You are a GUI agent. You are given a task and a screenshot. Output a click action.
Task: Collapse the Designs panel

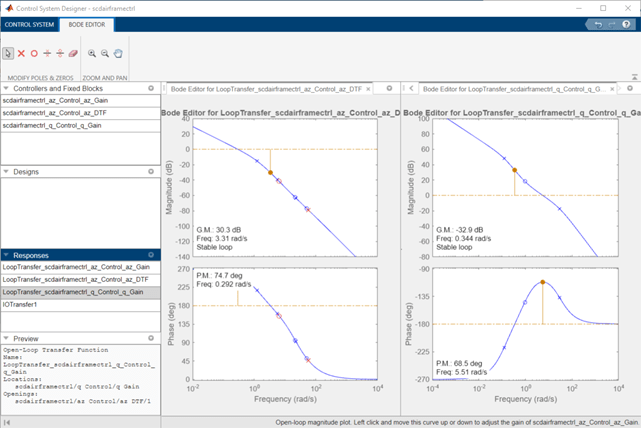[6, 171]
